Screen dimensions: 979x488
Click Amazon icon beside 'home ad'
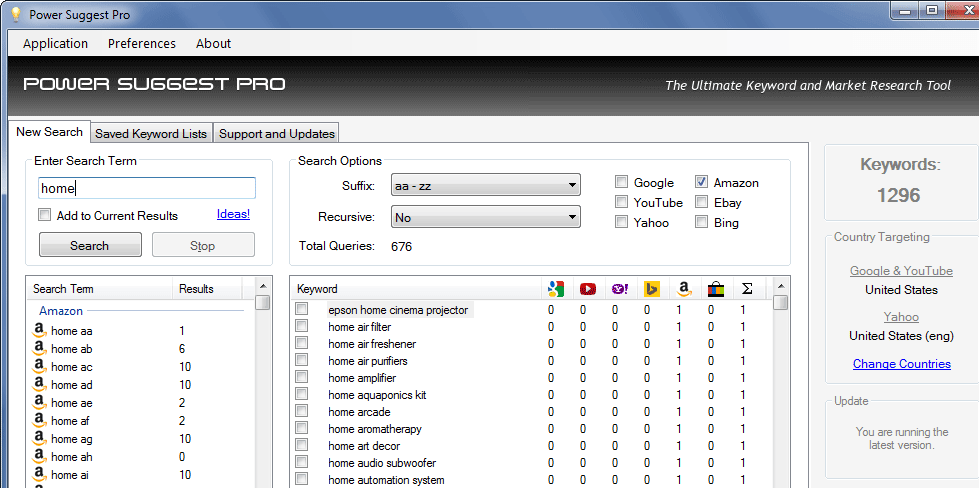tap(40, 385)
